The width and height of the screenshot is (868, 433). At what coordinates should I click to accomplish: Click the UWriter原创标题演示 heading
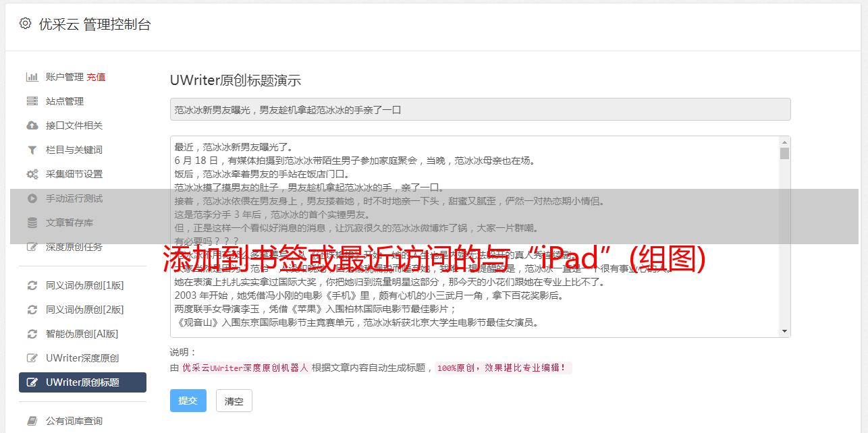click(236, 80)
